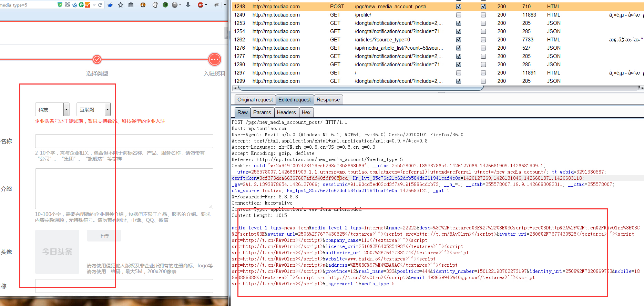Open the 互联网 subcategory dropdown
The width and height of the screenshot is (644, 306).
[x=94, y=109]
